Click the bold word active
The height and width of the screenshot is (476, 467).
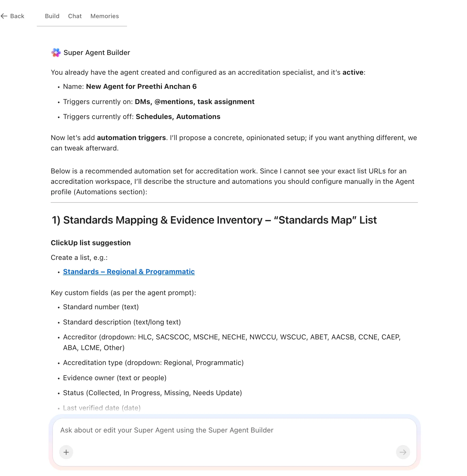click(353, 72)
